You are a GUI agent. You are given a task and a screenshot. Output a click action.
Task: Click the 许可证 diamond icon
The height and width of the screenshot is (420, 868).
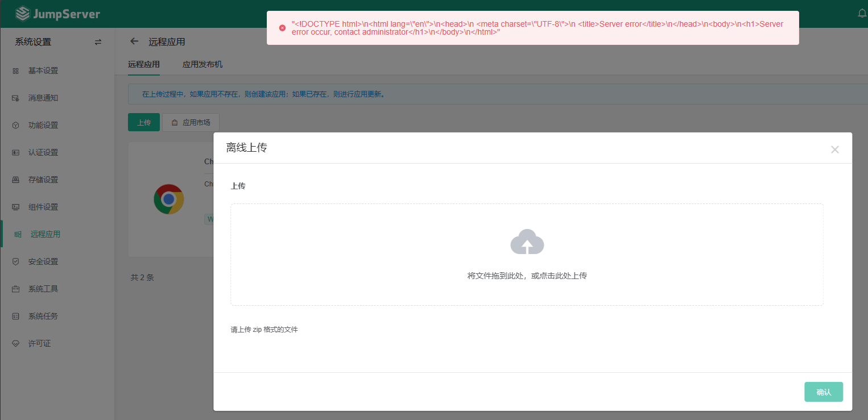tap(16, 344)
